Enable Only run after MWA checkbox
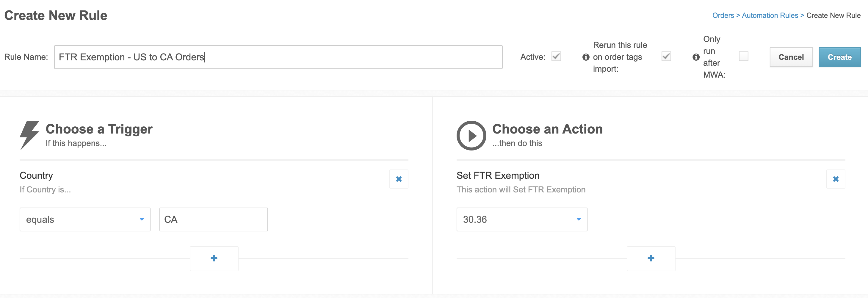This screenshot has width=868, height=298. [x=743, y=56]
